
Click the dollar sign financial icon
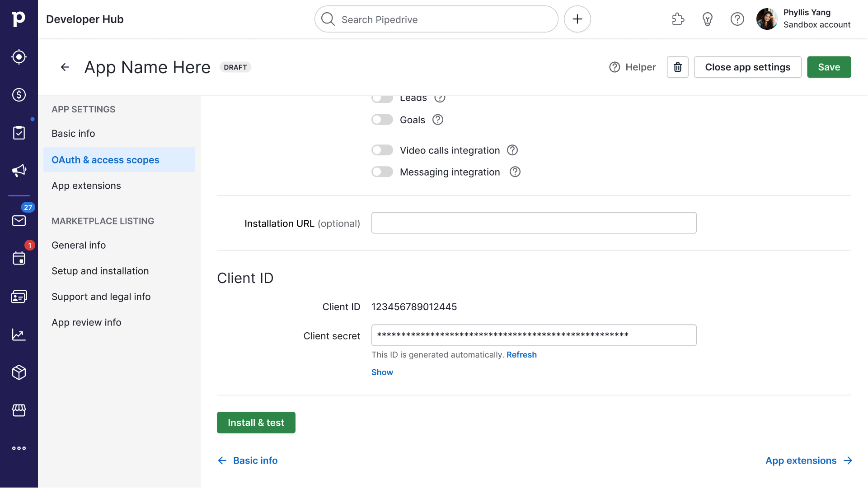19,95
